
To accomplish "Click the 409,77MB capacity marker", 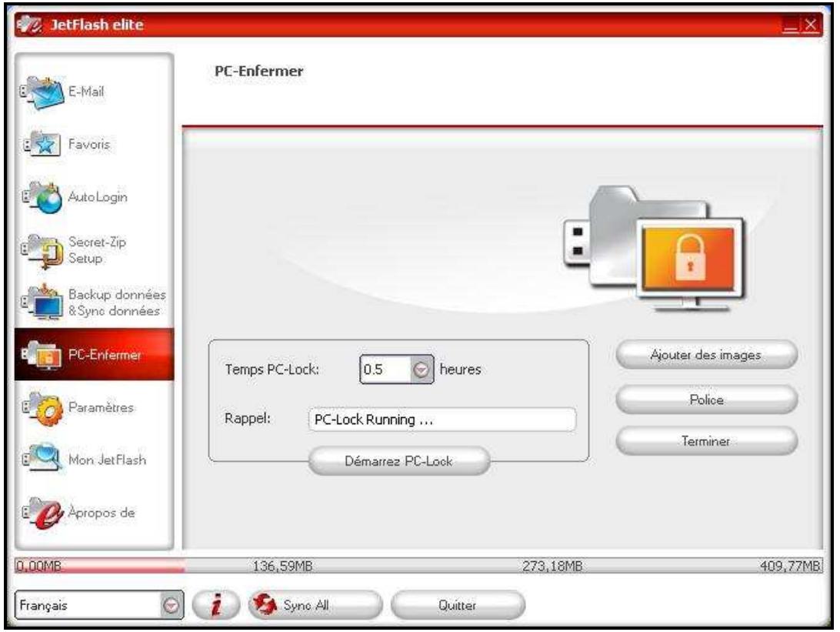I will coord(790,566).
